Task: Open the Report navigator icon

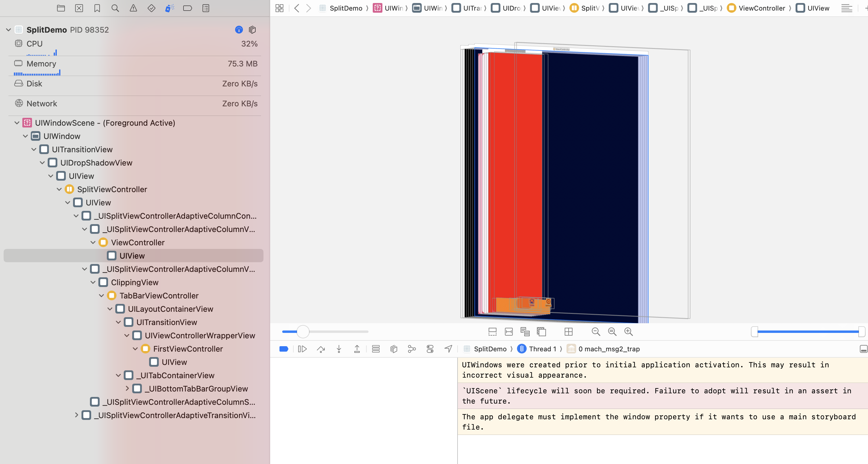Action: click(x=206, y=8)
